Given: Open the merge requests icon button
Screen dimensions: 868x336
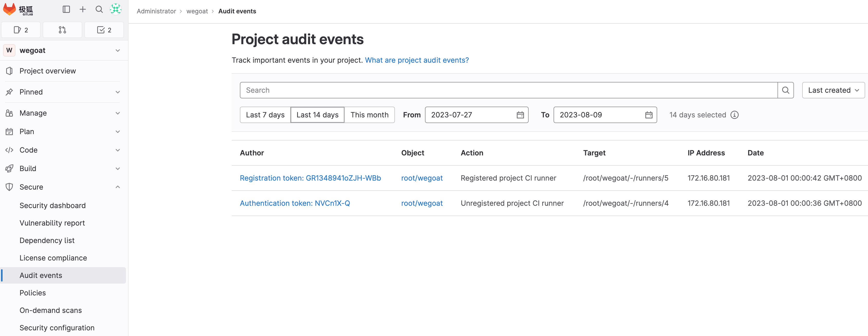Looking at the screenshot, I should coord(62,30).
